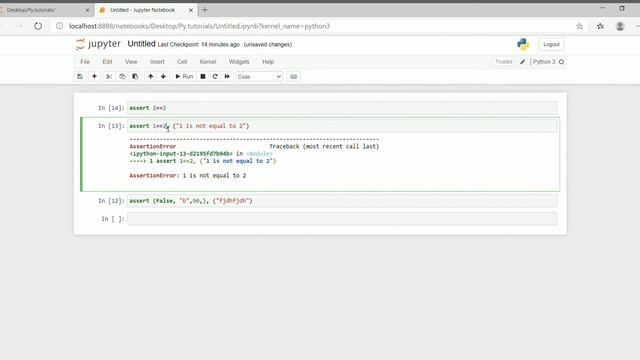Insert a cell below with the plus icon
This screenshot has height=360, width=640.
coord(94,76)
